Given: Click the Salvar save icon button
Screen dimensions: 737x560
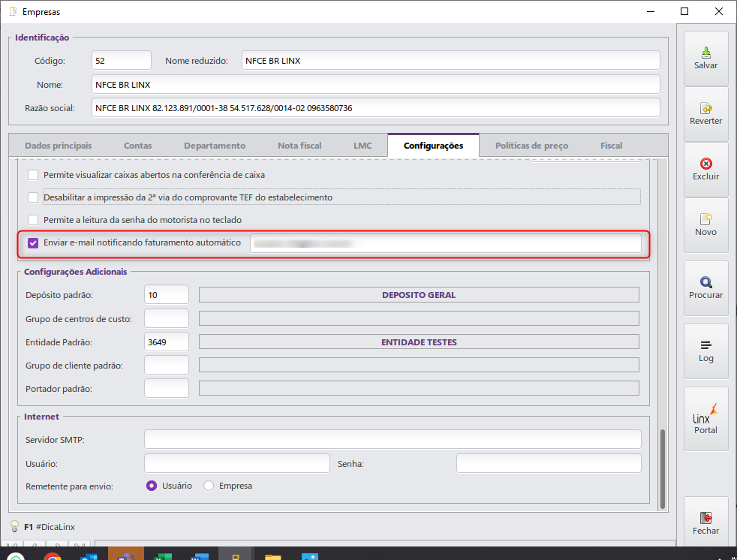Looking at the screenshot, I should [705, 59].
